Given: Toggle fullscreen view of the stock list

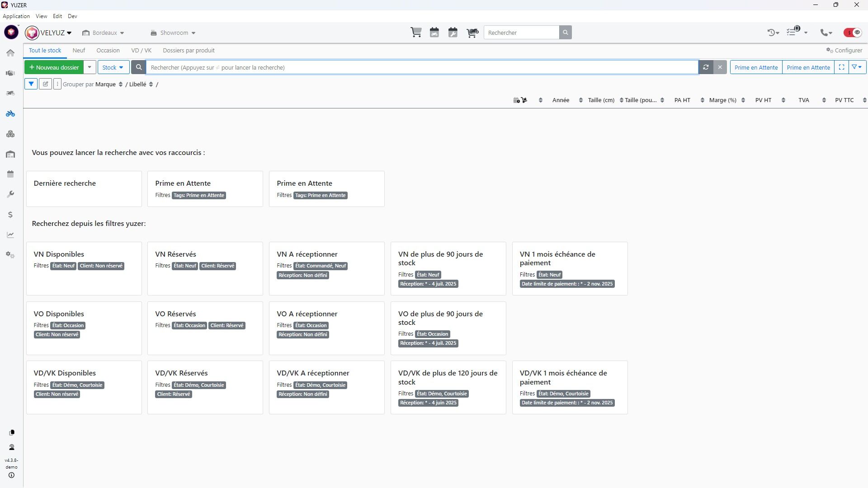Looking at the screenshot, I should pos(841,67).
